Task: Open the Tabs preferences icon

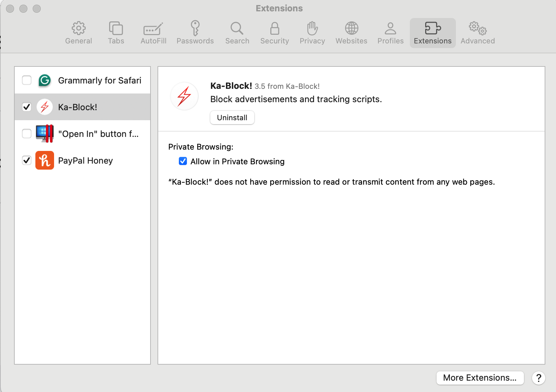Action: pos(116,28)
